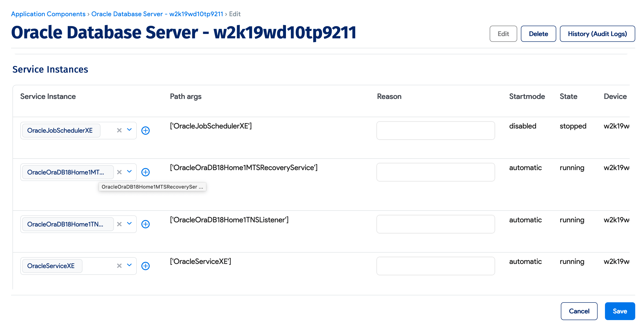Open the OracleJobSchedulerXE service dropdown

(x=129, y=130)
